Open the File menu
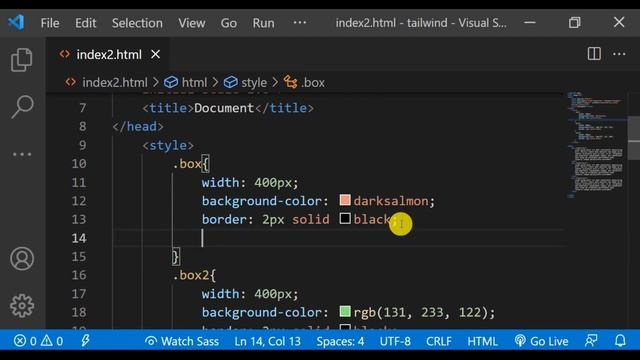This screenshot has width=640, height=360. click(x=50, y=23)
